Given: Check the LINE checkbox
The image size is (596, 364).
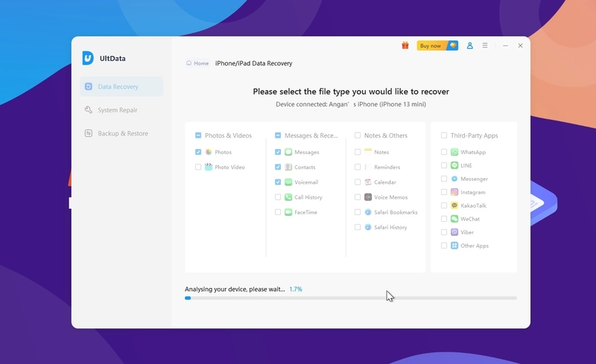Looking at the screenshot, I should [444, 165].
